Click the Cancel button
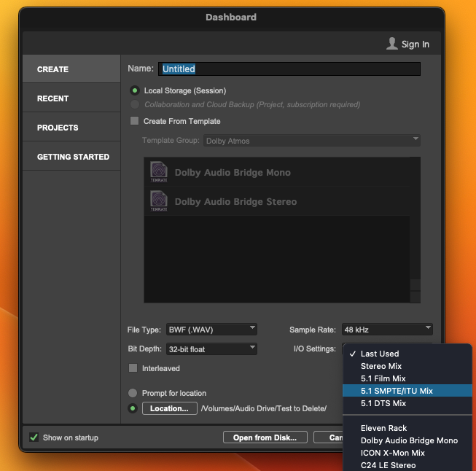 pos(329,437)
